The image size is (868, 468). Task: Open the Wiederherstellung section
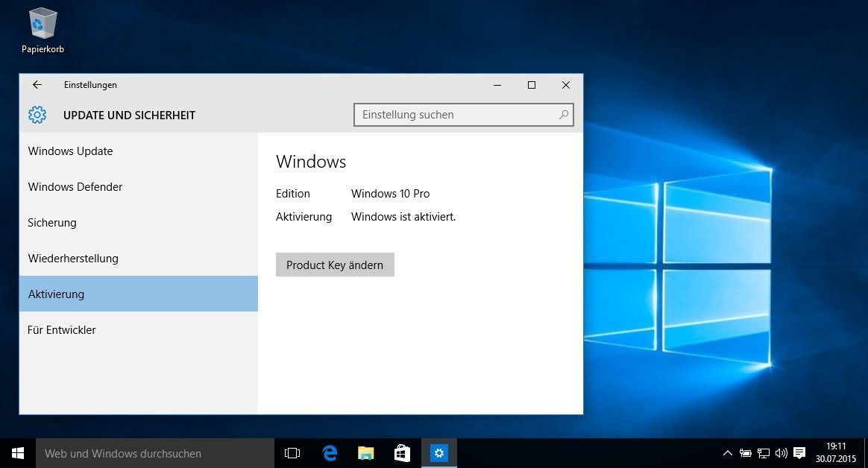tap(73, 259)
